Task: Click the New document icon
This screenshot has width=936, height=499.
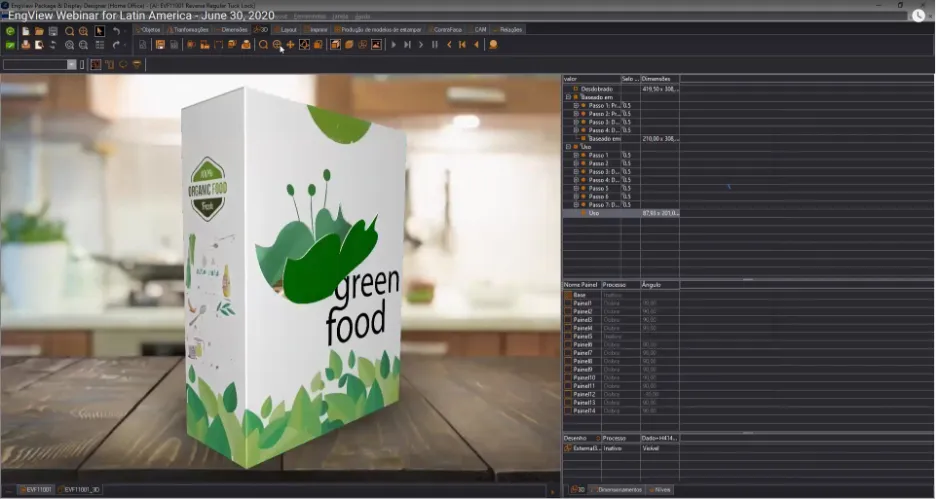Action: [26, 31]
